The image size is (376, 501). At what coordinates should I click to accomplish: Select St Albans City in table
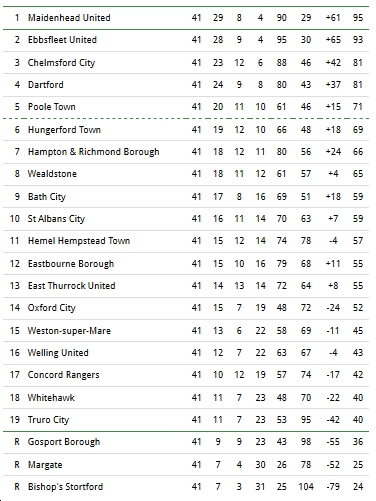(56, 219)
